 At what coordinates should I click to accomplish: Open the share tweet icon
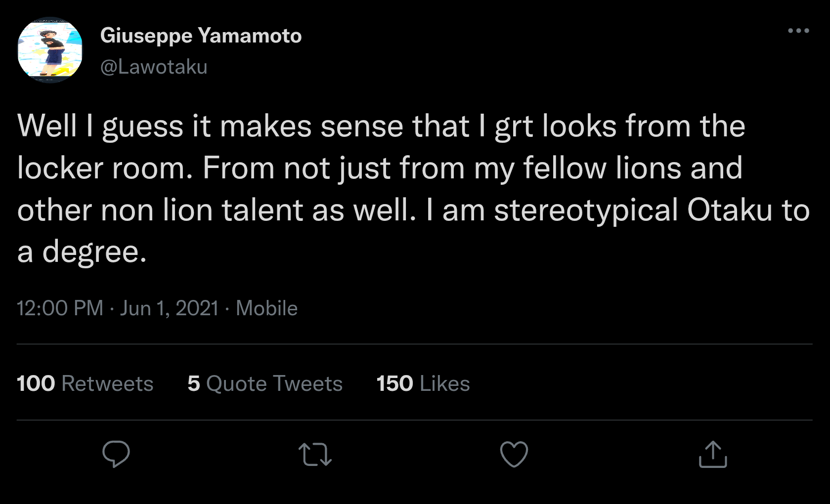coord(713,454)
